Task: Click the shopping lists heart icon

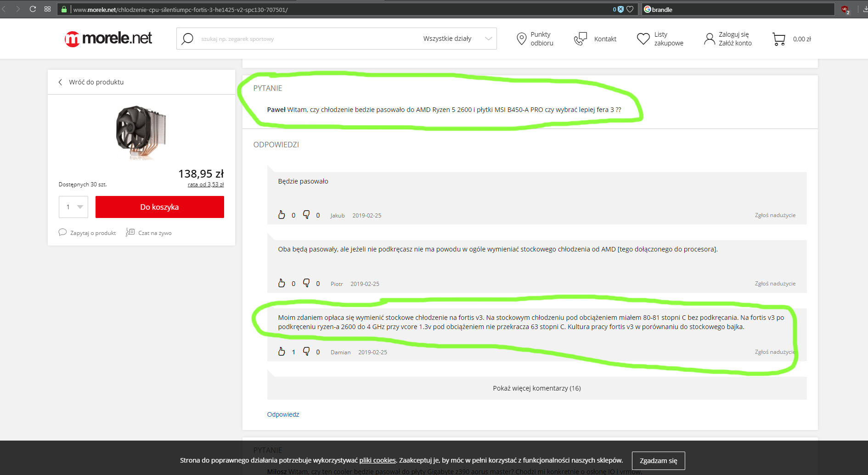Action: point(643,39)
